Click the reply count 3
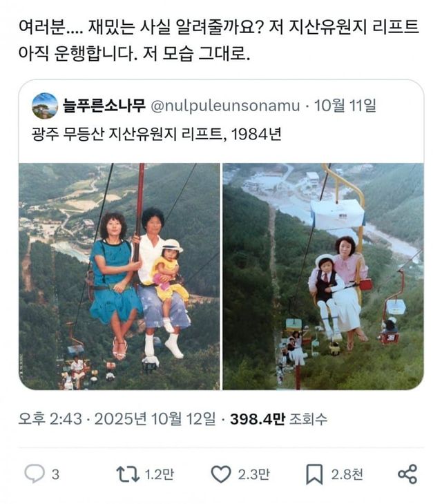The image size is (442, 504). click(x=55, y=474)
